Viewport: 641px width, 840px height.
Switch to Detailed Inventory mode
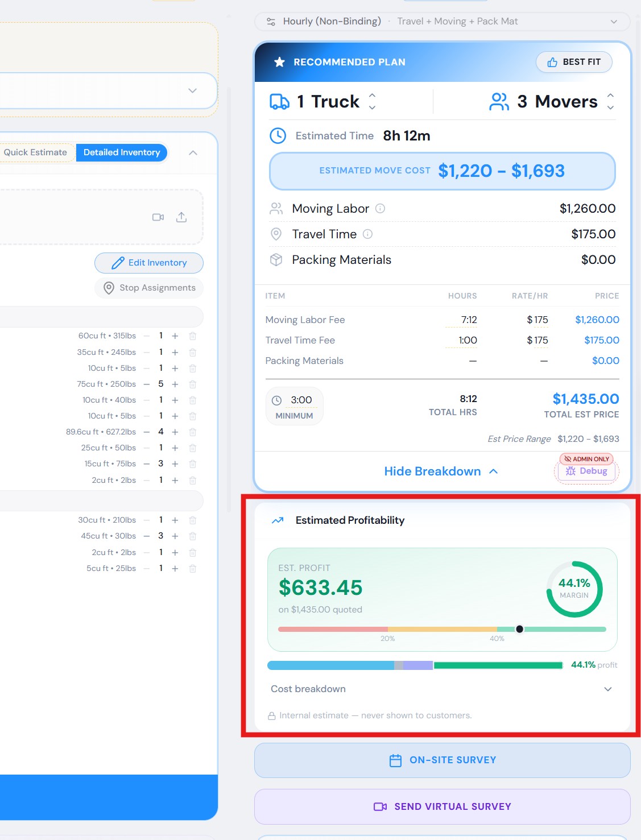coord(122,152)
